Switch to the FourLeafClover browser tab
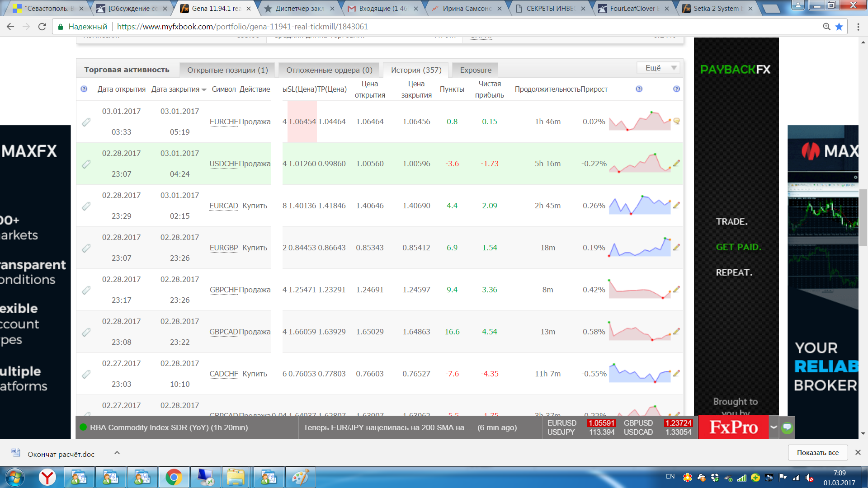The width and height of the screenshot is (868, 488). [635, 8]
